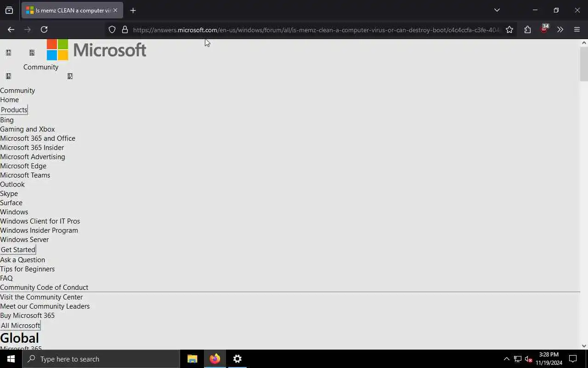Close the 'Is memz CLEAN' tab
Screen dimensions: 588x368
click(115, 10)
